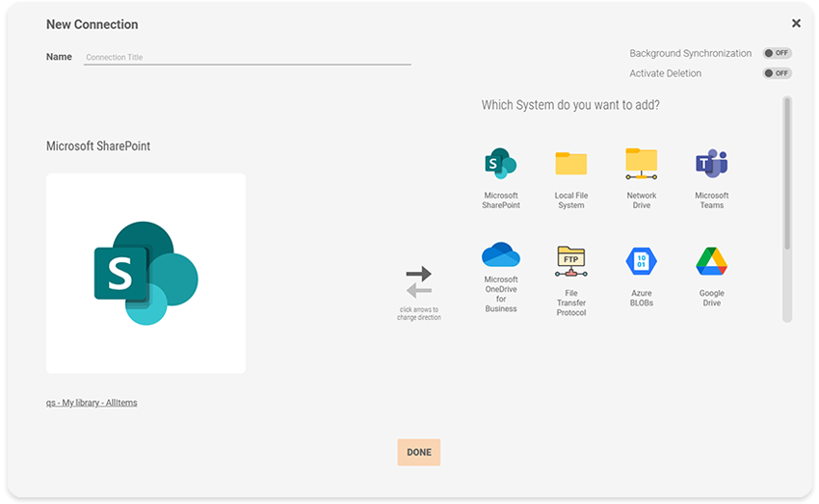
Task: Pick the Network Drive icon
Action: click(641, 164)
